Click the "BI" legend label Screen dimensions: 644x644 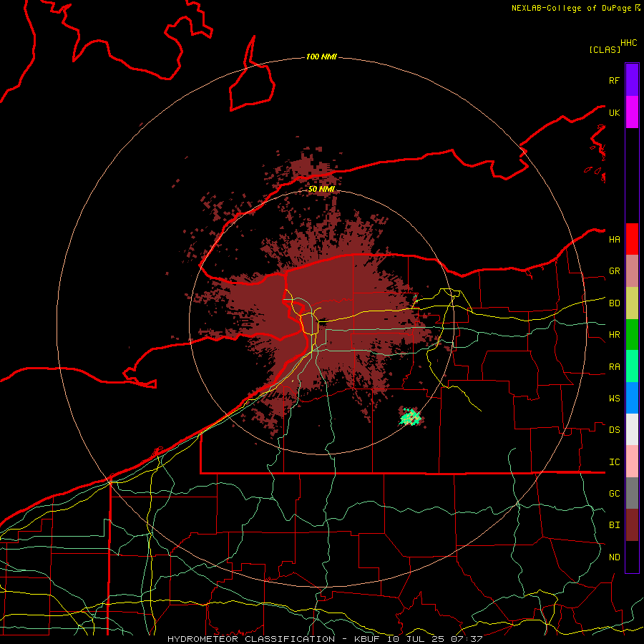click(x=614, y=525)
